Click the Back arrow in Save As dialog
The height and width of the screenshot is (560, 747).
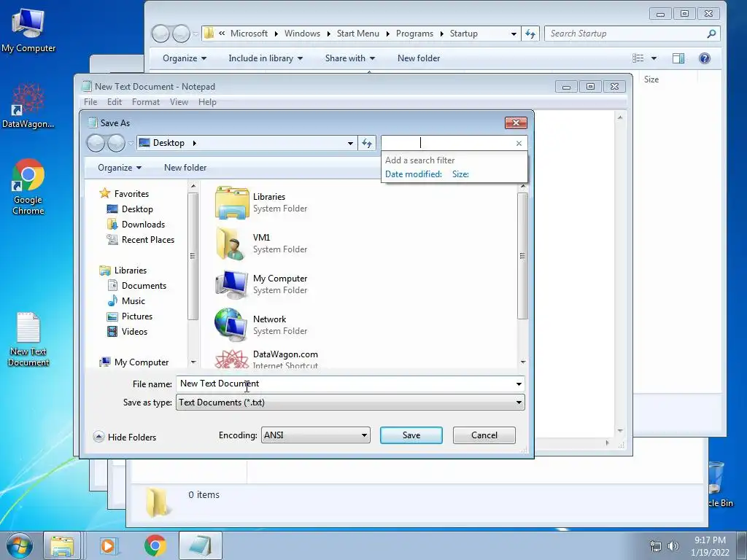click(x=96, y=143)
